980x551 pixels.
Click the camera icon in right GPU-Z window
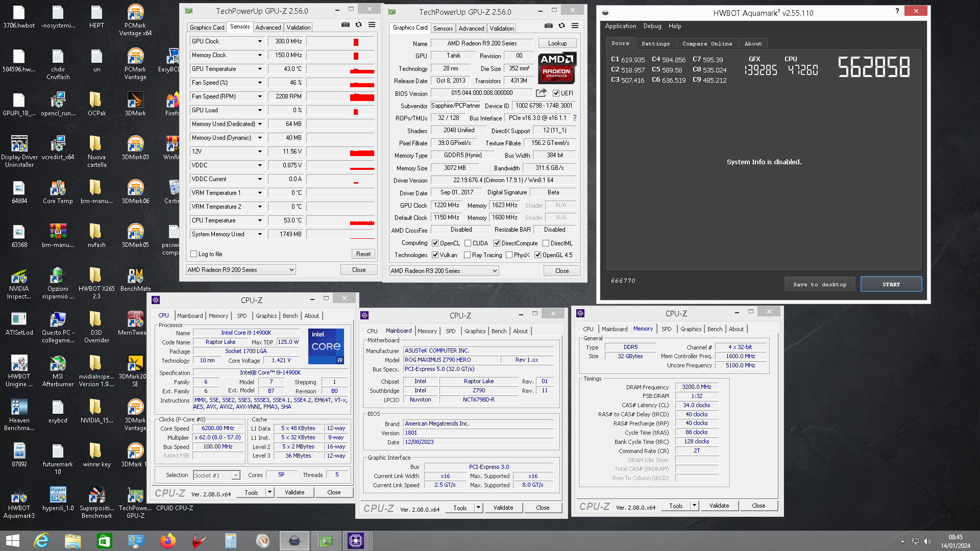point(549,26)
